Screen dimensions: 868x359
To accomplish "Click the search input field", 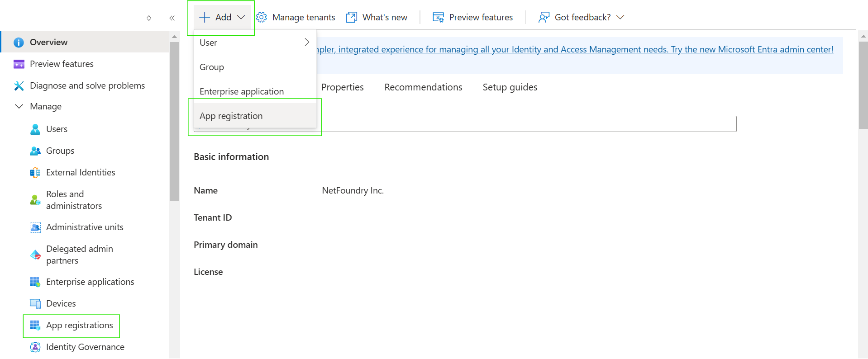I will [525, 124].
